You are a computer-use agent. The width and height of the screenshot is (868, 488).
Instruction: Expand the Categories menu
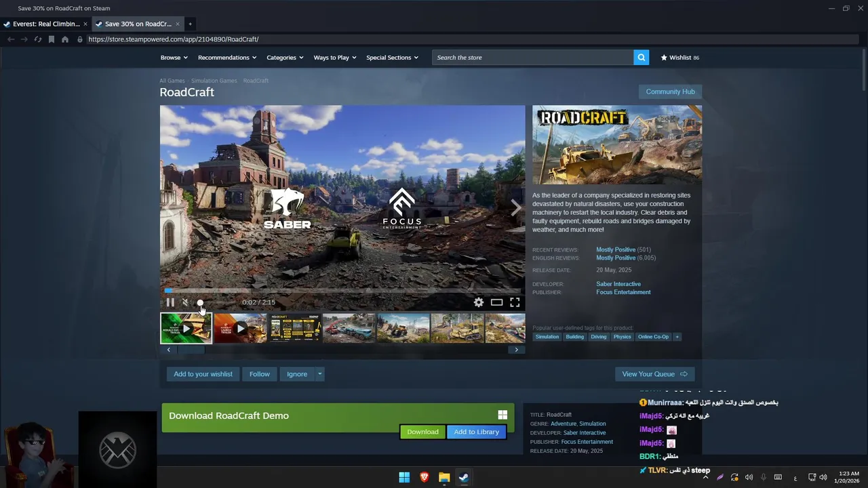[285, 58]
